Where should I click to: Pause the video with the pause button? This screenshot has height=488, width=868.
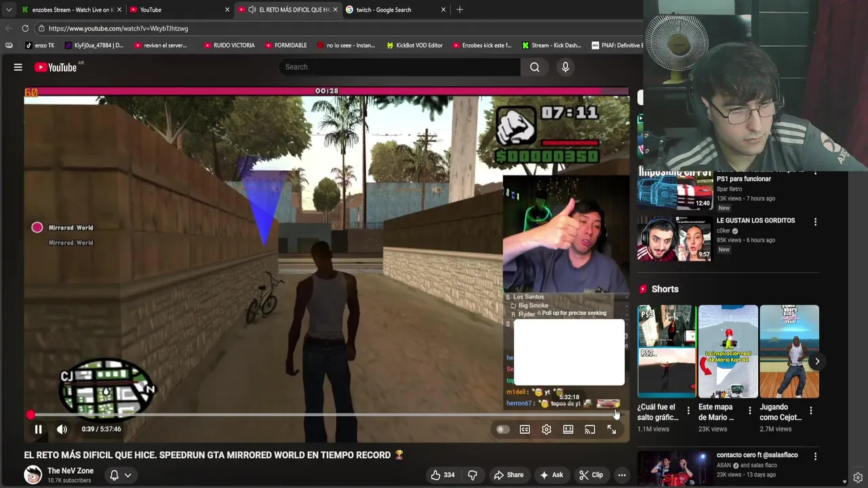coord(39,429)
